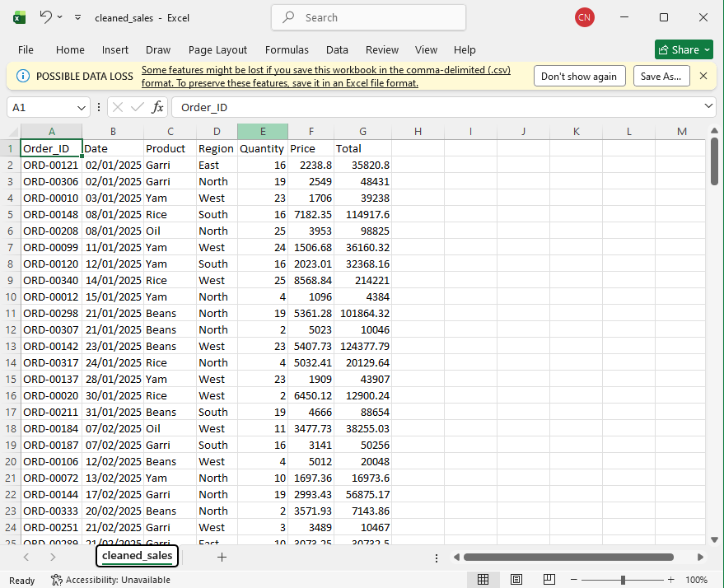
Task: Open the Undo history dropdown arrow
Action: (60, 17)
